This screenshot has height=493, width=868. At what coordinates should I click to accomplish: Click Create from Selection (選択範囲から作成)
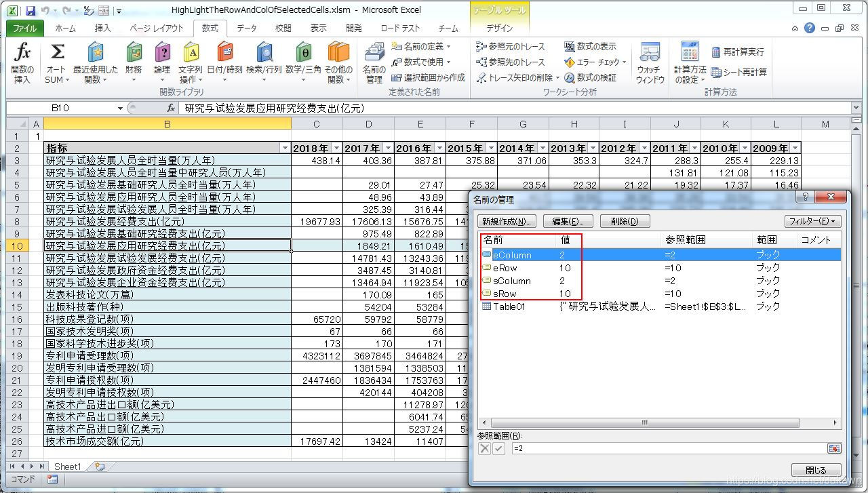429,77
